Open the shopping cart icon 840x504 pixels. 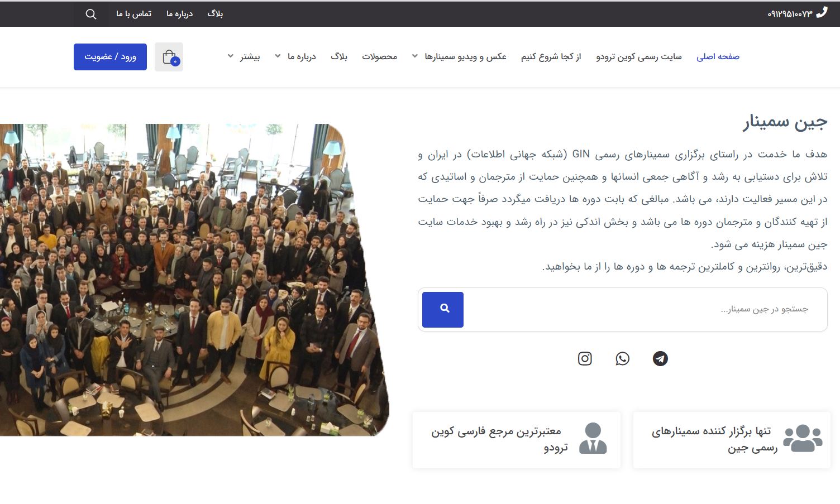coord(169,57)
